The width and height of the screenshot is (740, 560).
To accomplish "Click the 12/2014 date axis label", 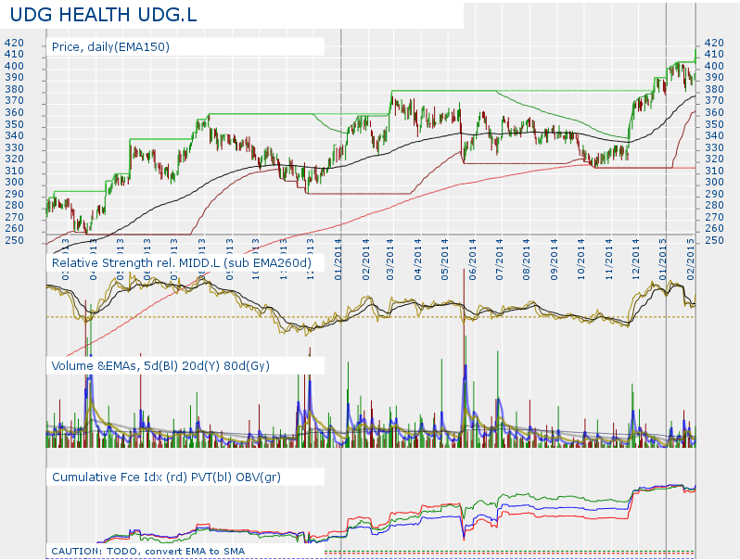I will [x=636, y=260].
